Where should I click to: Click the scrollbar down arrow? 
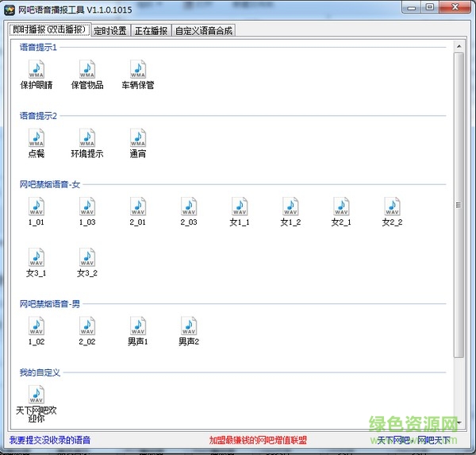click(459, 422)
